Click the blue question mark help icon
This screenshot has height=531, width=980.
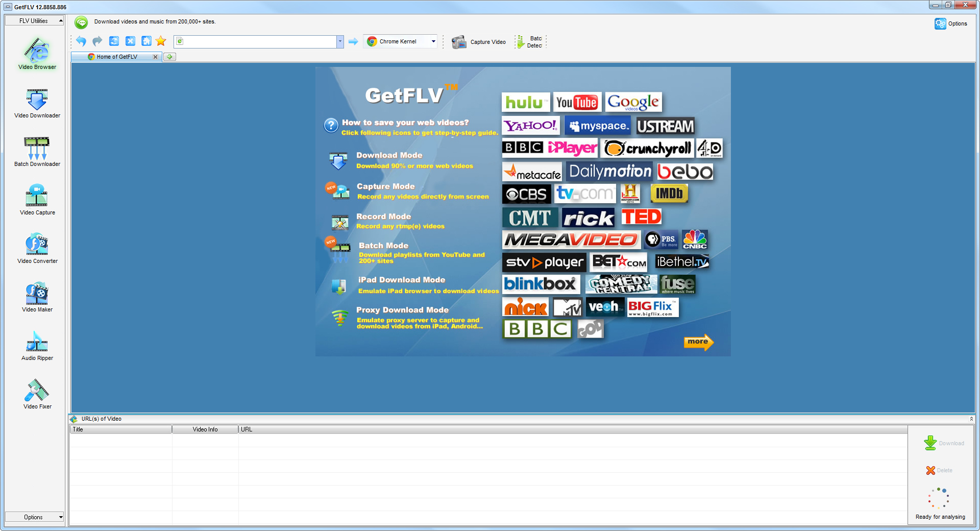pos(331,125)
